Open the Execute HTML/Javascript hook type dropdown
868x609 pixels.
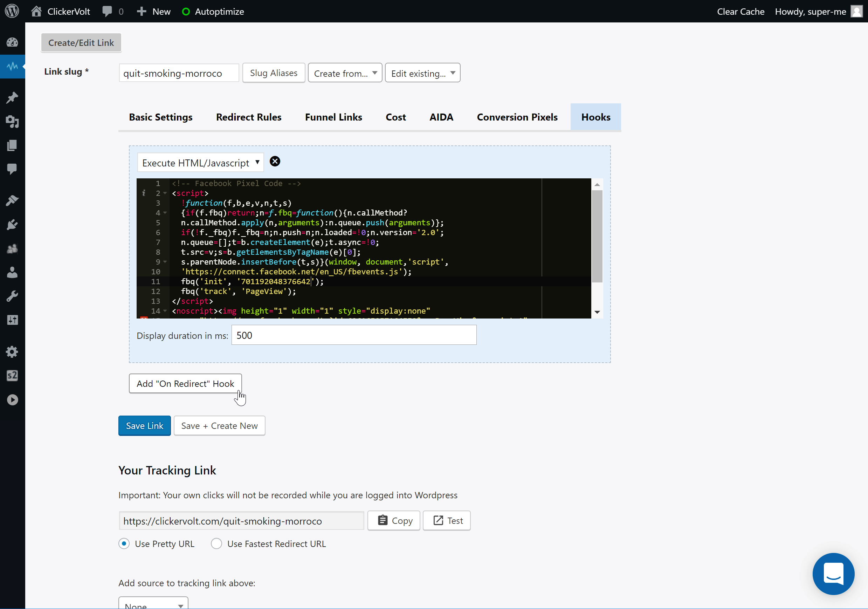coord(200,163)
